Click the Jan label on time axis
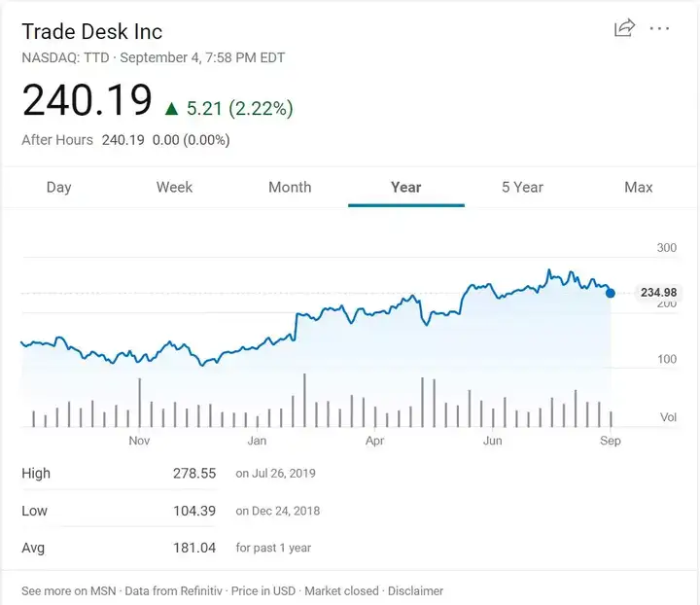Screen dimensions: 700x605 click(257, 441)
